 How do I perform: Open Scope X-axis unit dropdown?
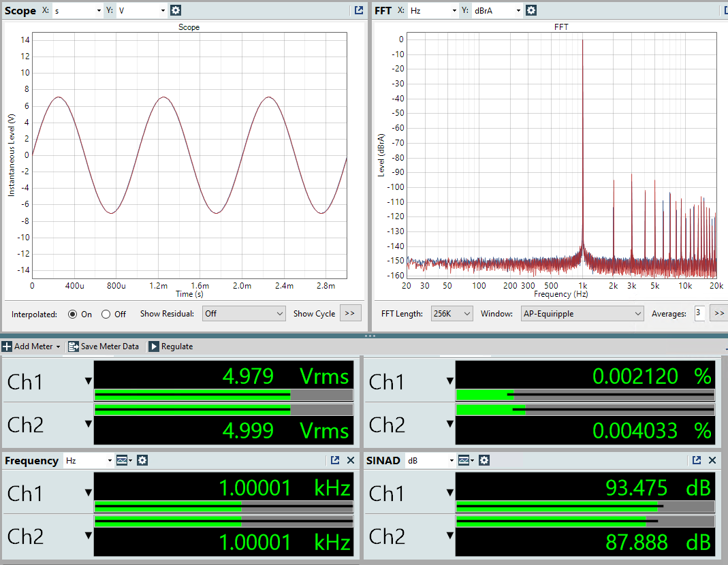coord(77,10)
